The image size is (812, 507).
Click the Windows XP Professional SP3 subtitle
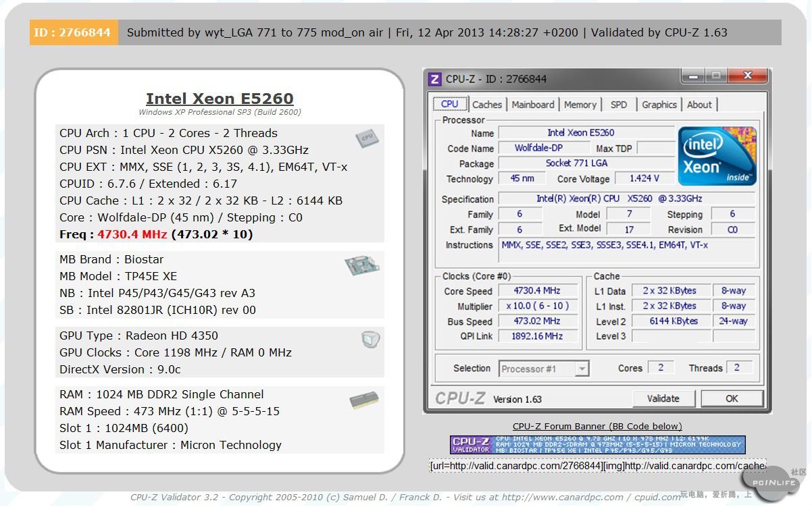[x=220, y=112]
